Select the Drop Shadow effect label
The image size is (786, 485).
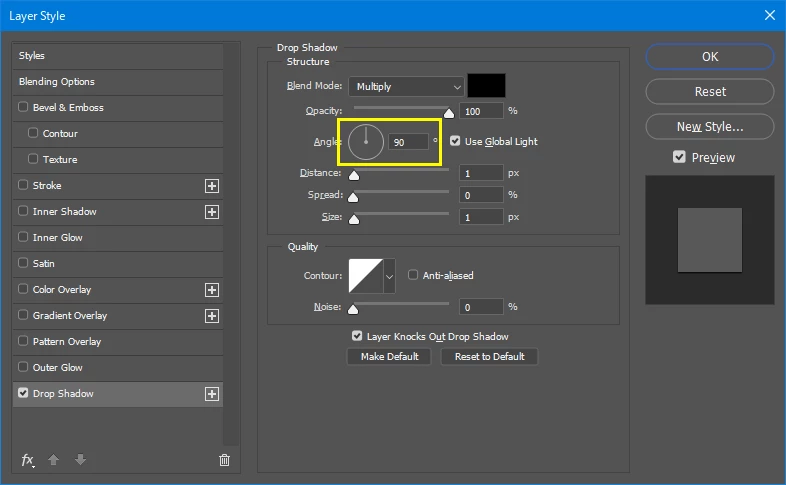[x=63, y=393]
